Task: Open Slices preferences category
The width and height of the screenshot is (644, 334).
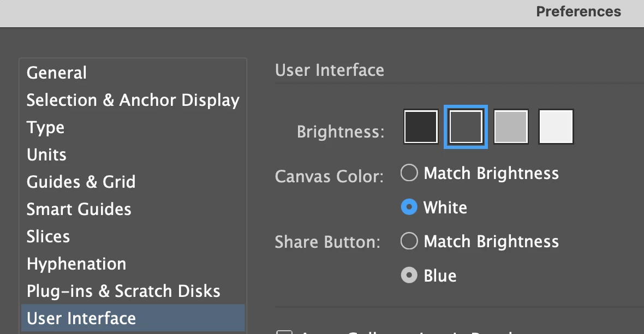Action: point(49,236)
